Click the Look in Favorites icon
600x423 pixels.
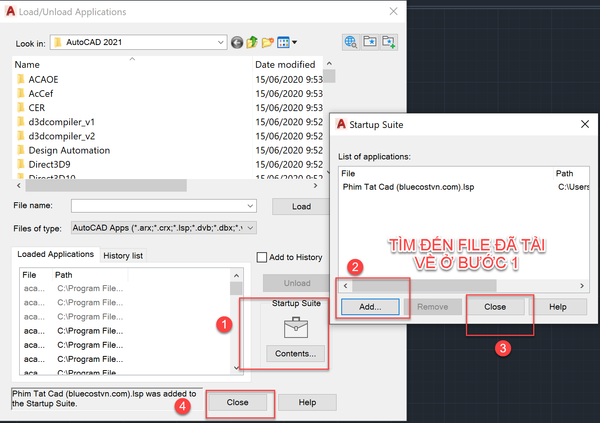pyautogui.click(x=369, y=42)
